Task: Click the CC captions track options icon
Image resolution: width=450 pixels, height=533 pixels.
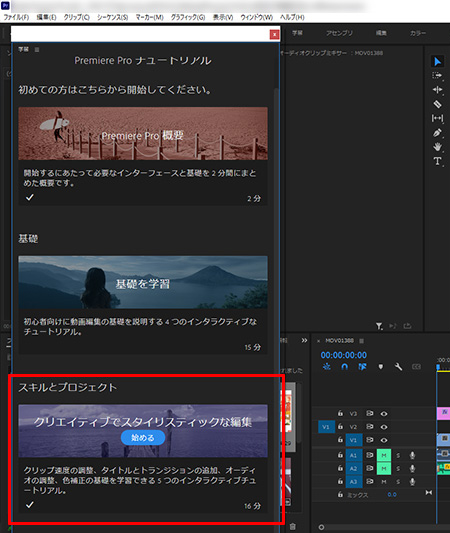Action: tap(416, 367)
